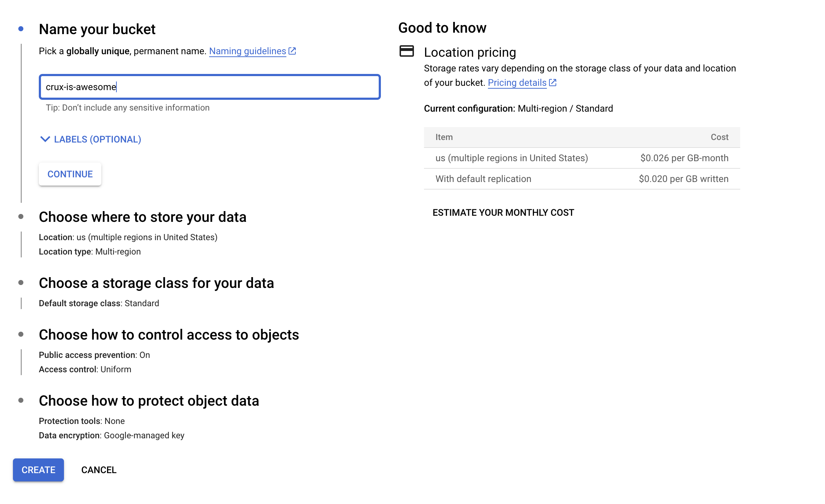The height and width of the screenshot is (504, 825).
Task: Click the chevron icon next to LABELS (OPTIONAL)
Action: pyautogui.click(x=45, y=139)
